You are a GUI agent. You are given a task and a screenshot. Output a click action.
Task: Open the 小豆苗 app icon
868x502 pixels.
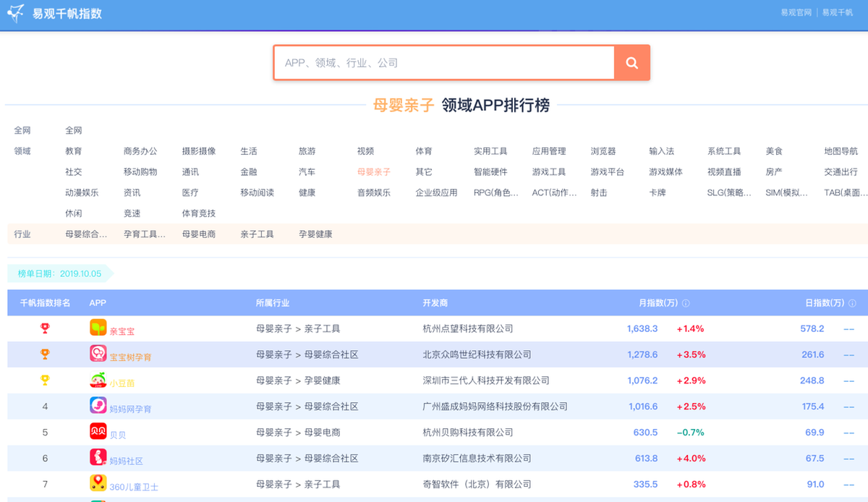pos(98,380)
